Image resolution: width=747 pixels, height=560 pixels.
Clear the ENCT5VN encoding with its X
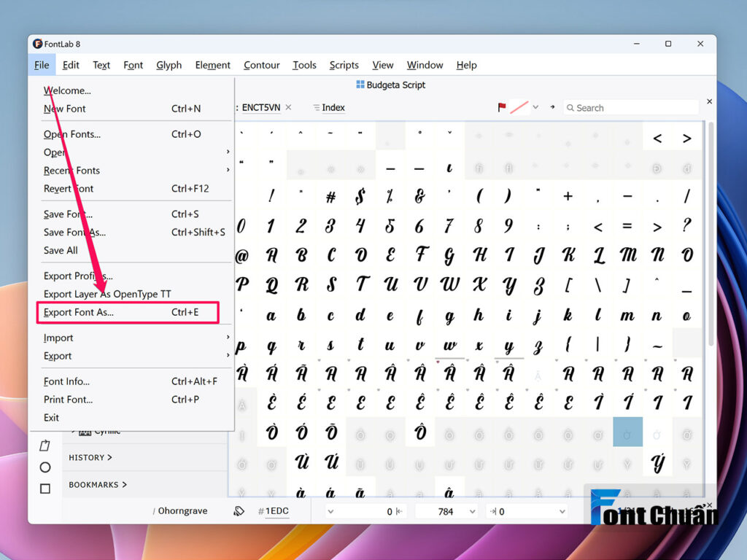288,108
